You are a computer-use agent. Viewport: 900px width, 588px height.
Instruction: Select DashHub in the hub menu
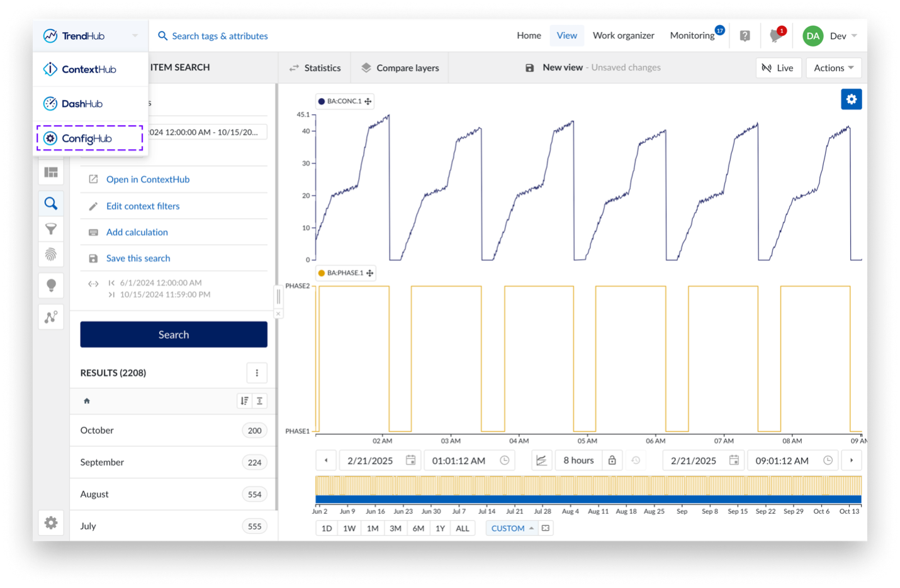tap(82, 104)
